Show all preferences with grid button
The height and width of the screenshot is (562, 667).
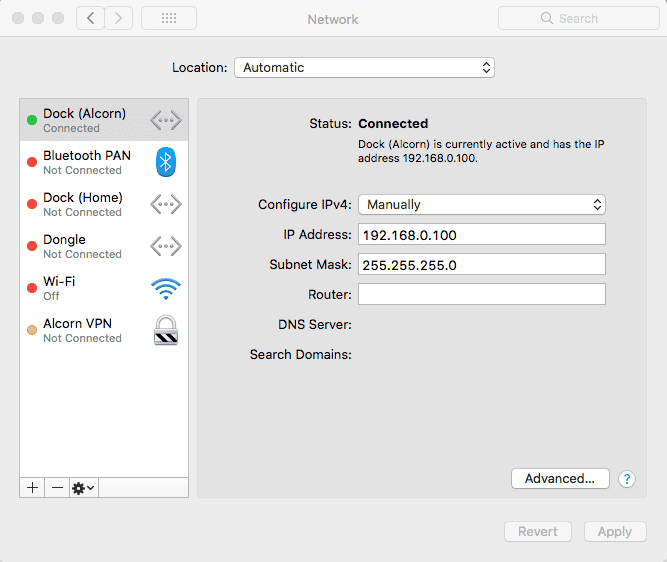click(168, 18)
